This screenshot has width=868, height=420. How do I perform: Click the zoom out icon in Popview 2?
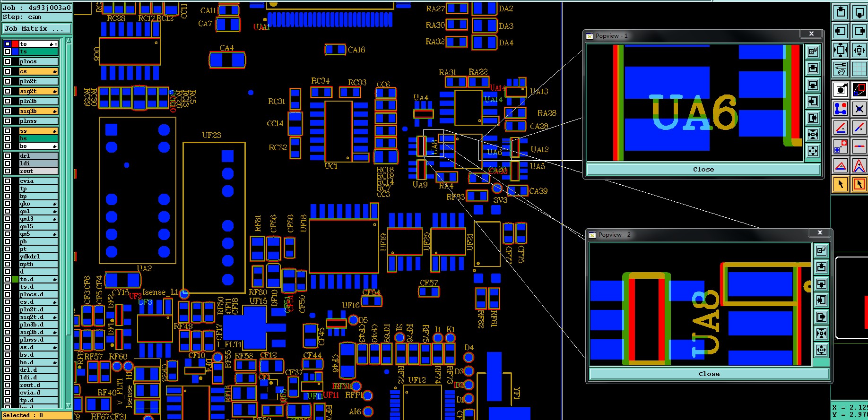[821, 350]
